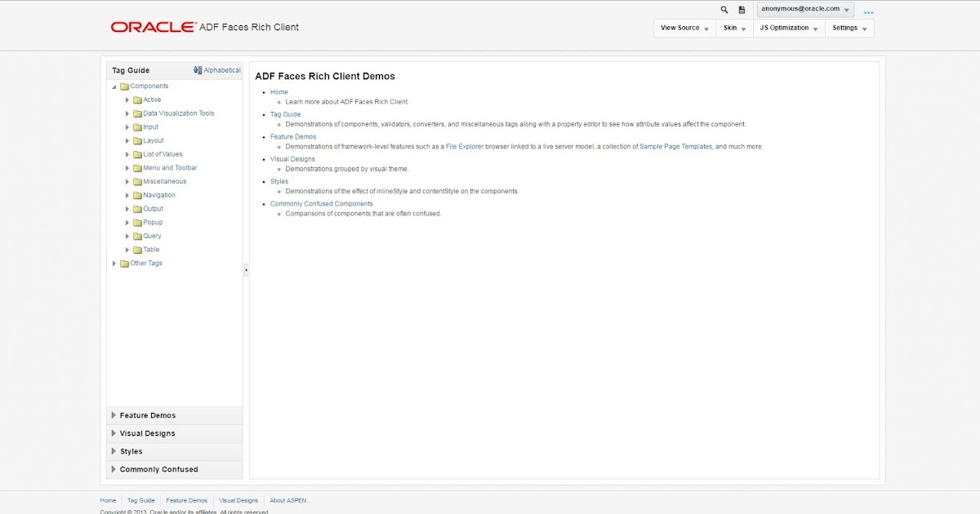Click the search magnifier icon in the header

(x=724, y=9)
